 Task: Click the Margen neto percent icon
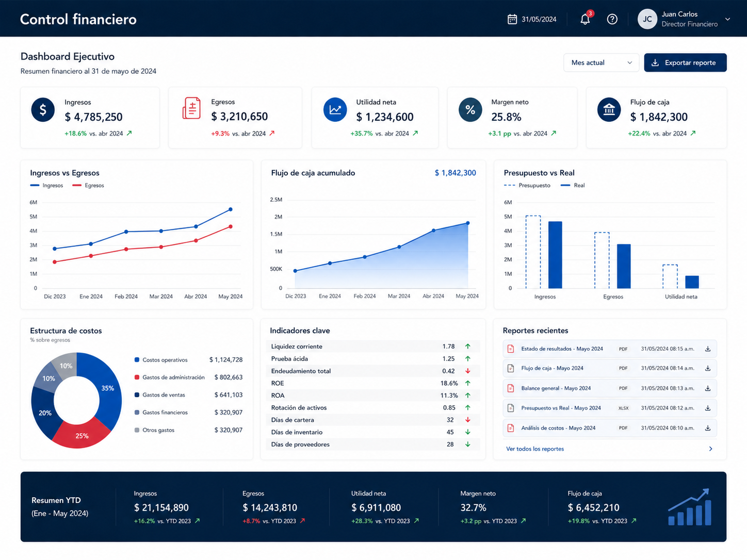(470, 110)
